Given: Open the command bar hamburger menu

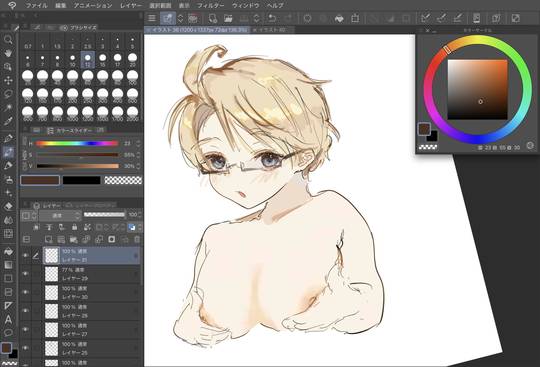Looking at the screenshot, I should point(152,18).
